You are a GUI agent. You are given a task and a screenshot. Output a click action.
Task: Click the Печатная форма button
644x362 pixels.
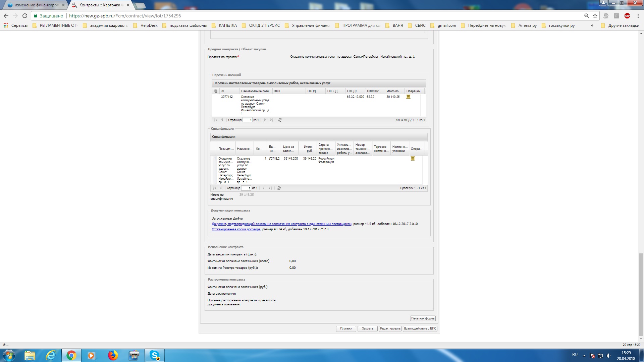pos(423,318)
